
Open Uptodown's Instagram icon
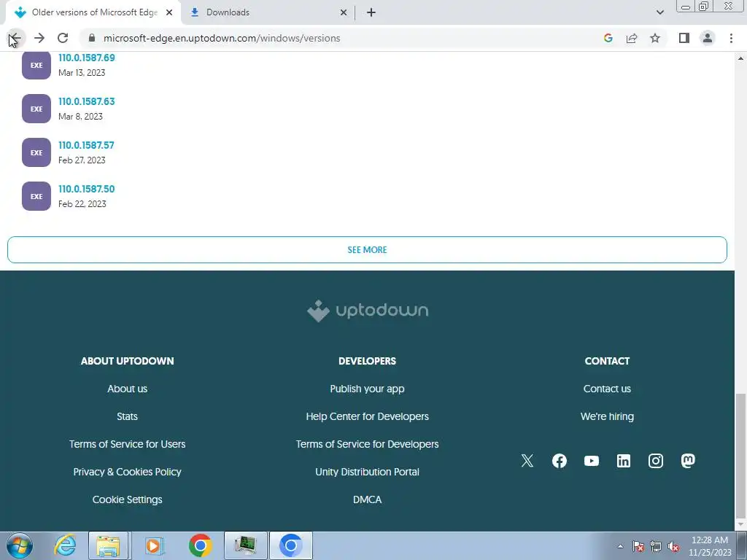[x=656, y=461]
